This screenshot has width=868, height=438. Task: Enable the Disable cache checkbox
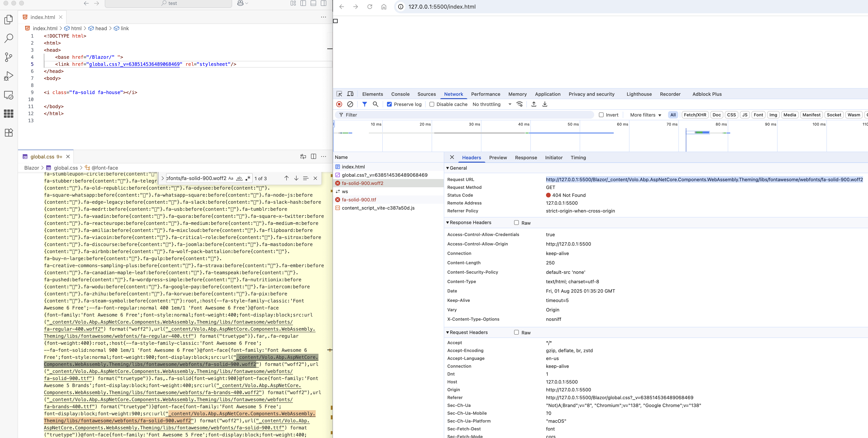(x=432, y=104)
